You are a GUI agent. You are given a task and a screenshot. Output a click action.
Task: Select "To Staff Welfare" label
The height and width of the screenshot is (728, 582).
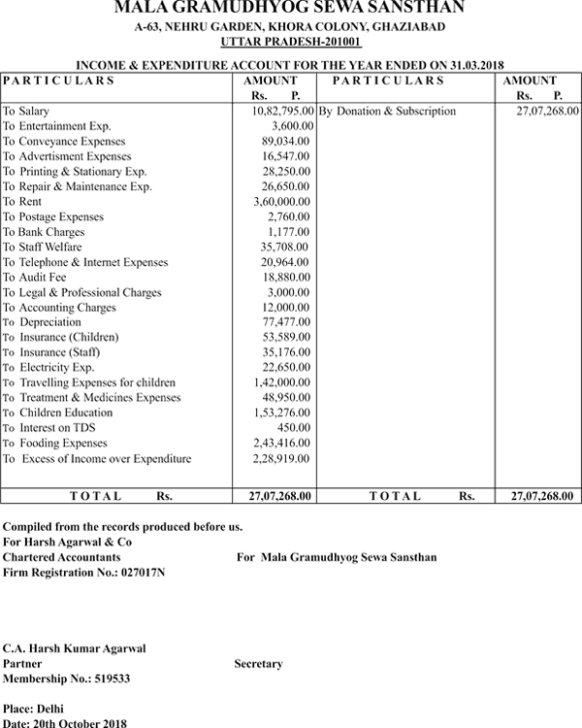point(43,247)
